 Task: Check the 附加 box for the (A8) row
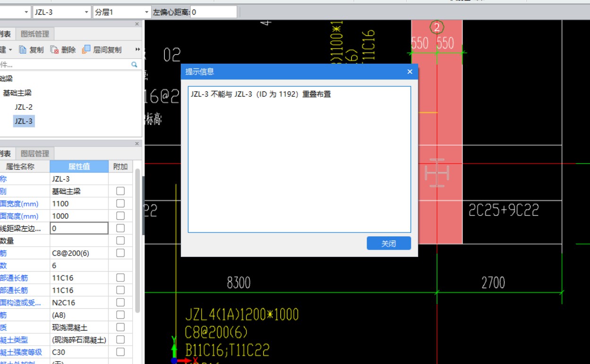120,315
